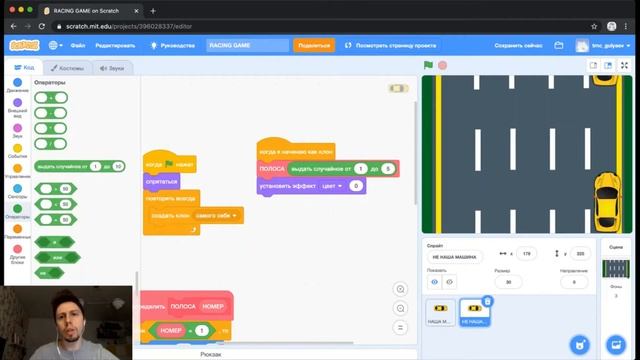Select the Движение block category
Screen dimensions: 640x360
click(18, 85)
